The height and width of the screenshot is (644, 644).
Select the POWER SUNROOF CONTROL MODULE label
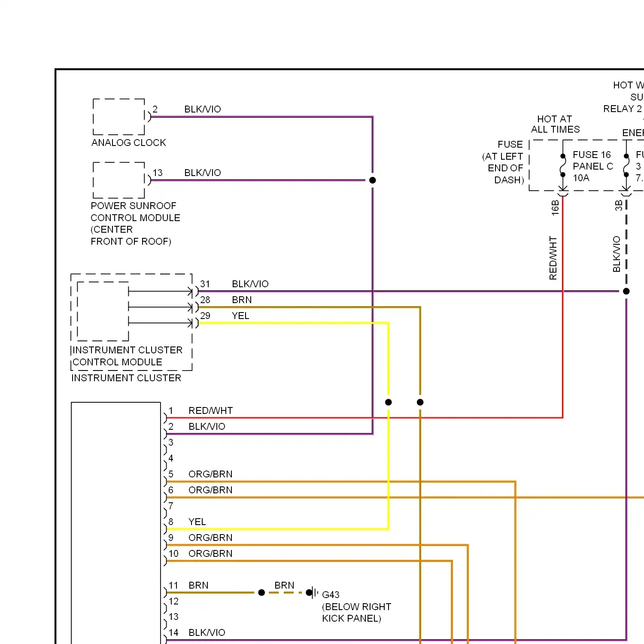[x=135, y=224]
